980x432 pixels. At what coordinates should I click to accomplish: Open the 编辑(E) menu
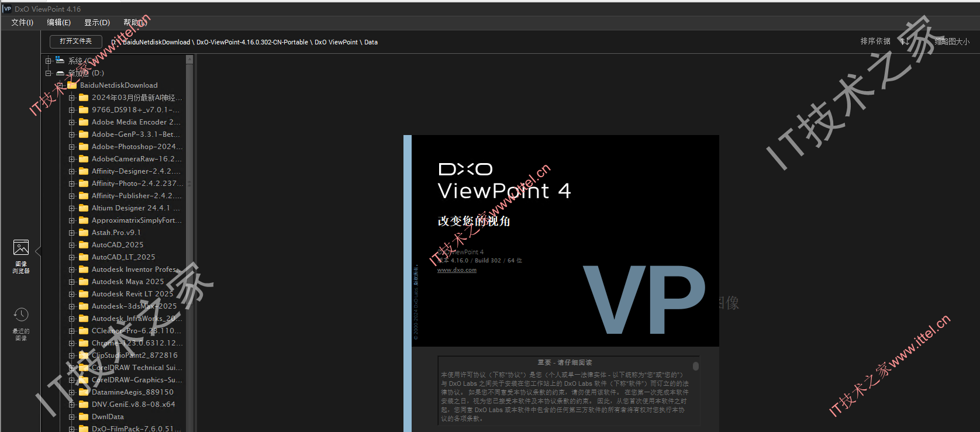(x=58, y=22)
